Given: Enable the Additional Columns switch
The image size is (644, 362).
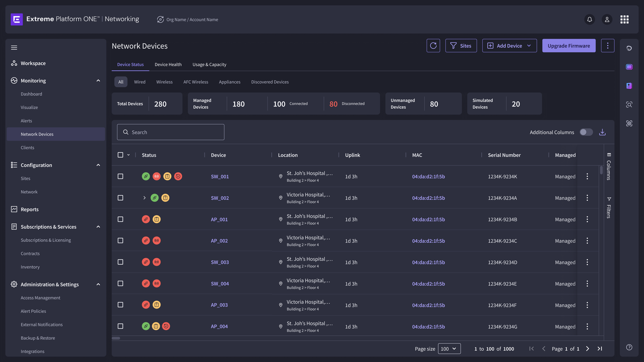Looking at the screenshot, I should [586, 132].
